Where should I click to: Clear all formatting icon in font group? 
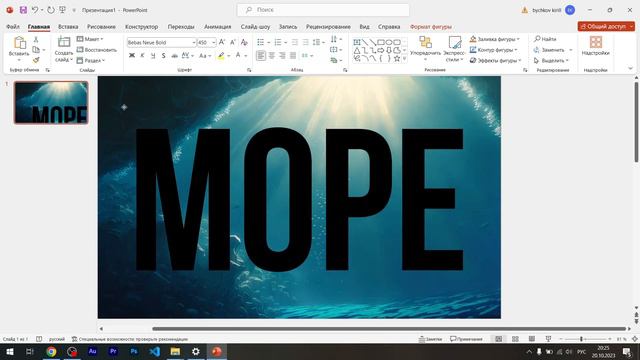[x=244, y=42]
